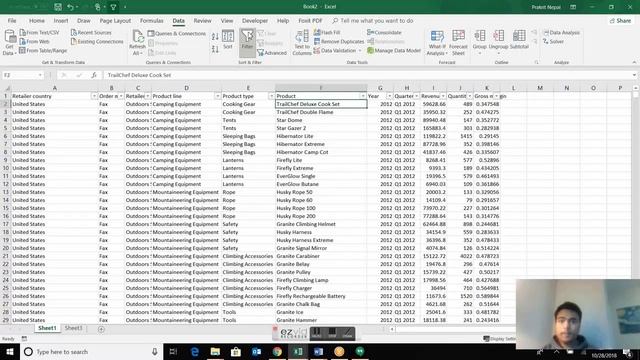
Task: Import data From Text/CSV
Action: pos(39,32)
